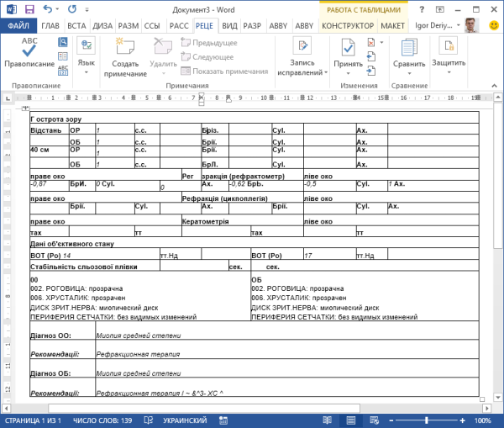Switch to the ГЛАВ tab
This screenshot has height=428, width=504.
[x=50, y=26]
